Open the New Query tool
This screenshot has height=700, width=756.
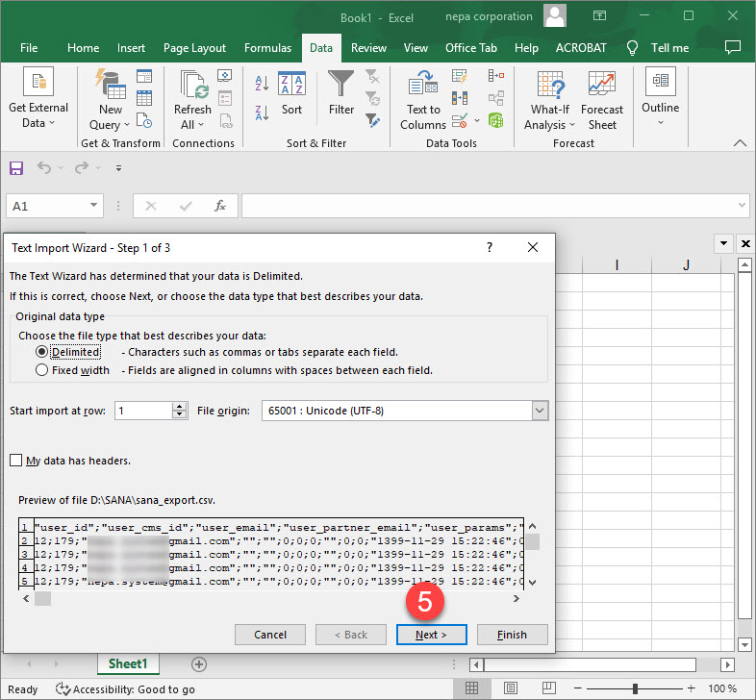click(110, 99)
